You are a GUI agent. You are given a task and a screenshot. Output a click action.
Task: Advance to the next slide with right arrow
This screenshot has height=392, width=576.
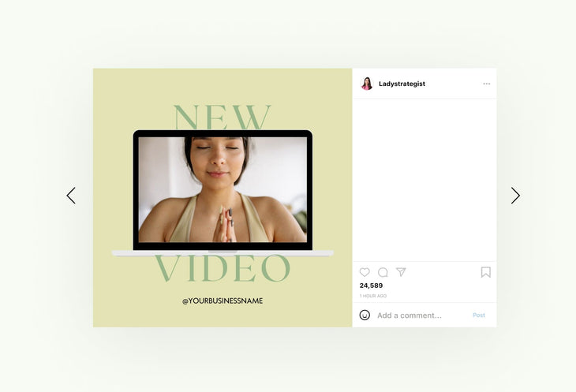coord(515,196)
